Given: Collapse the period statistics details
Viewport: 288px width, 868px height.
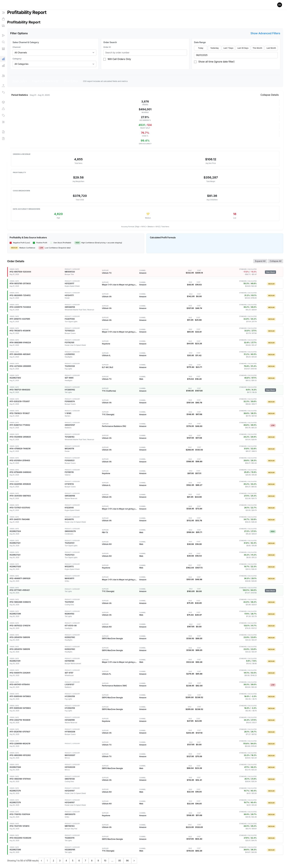Looking at the screenshot, I should click(269, 95).
